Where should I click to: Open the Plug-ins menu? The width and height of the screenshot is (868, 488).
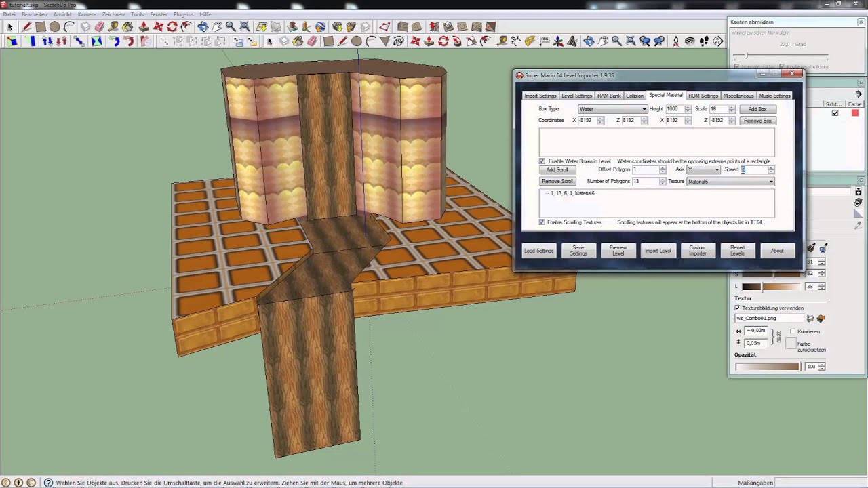pyautogui.click(x=183, y=14)
